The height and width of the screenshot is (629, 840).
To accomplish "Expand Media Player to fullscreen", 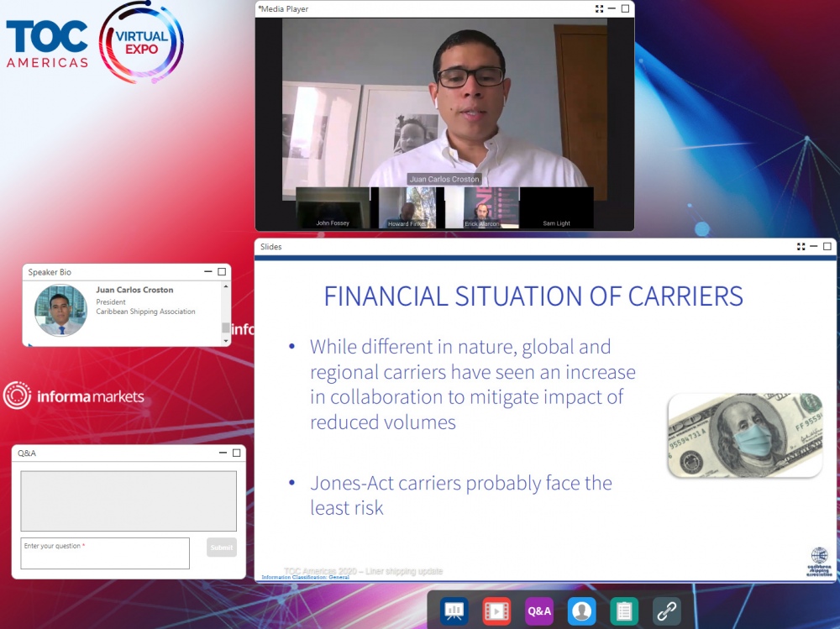I will point(599,9).
